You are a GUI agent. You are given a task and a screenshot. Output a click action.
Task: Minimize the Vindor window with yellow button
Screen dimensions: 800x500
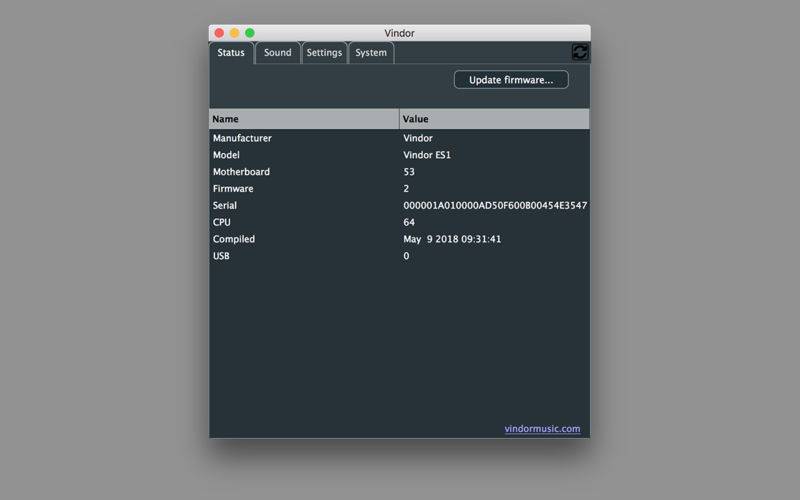234,33
